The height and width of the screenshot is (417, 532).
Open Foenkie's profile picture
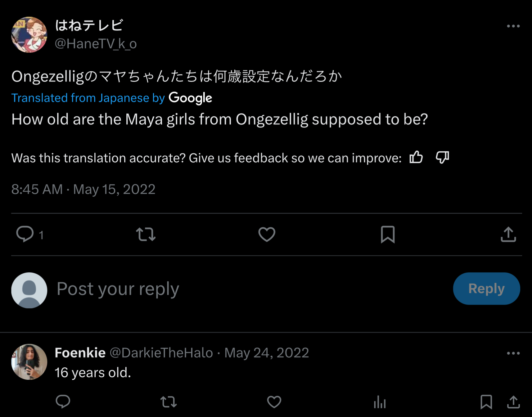coord(29,362)
